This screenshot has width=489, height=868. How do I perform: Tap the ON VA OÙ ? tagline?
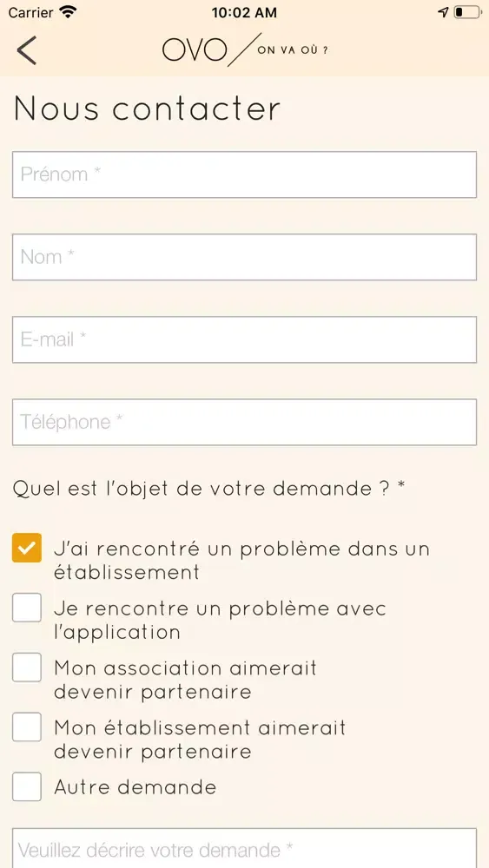pos(293,50)
